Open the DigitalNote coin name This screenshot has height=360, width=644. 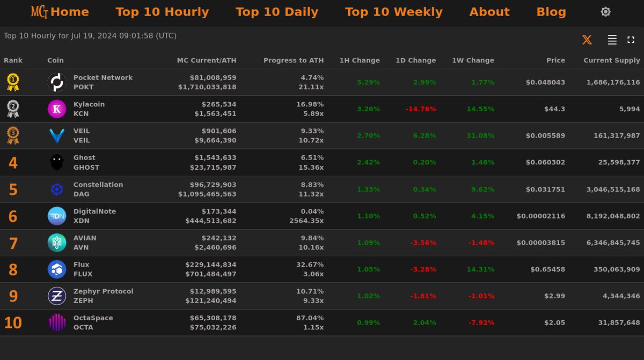pos(94,211)
